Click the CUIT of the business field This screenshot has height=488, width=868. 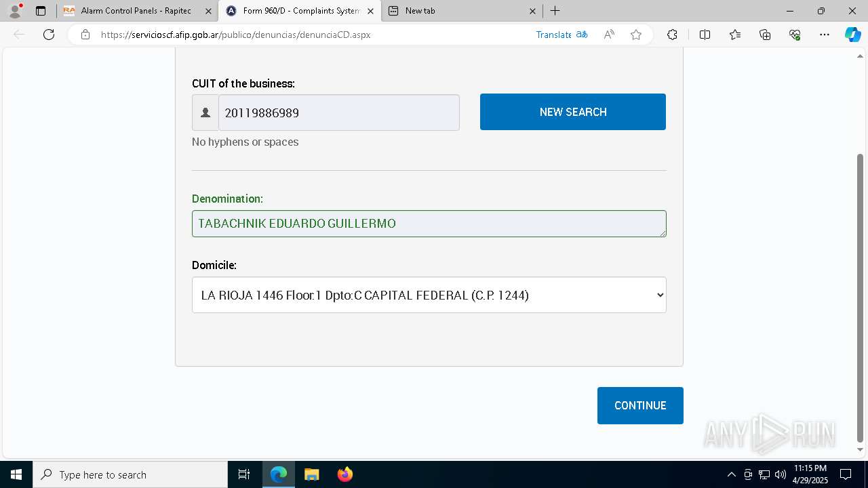tap(338, 113)
